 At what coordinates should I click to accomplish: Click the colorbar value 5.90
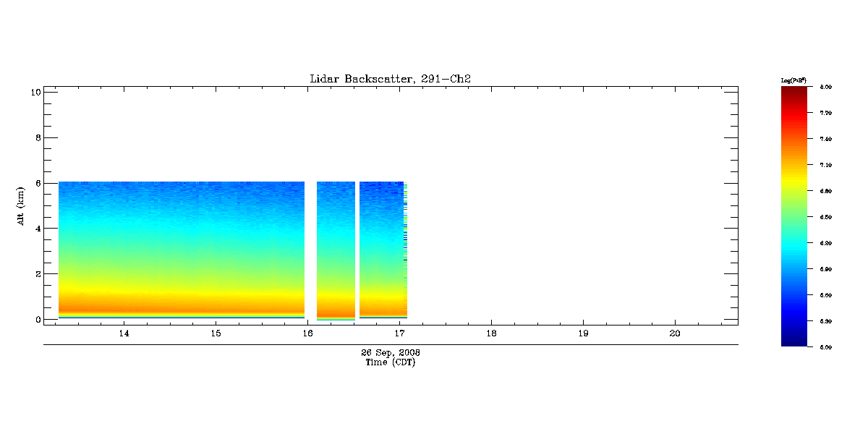[x=825, y=269]
